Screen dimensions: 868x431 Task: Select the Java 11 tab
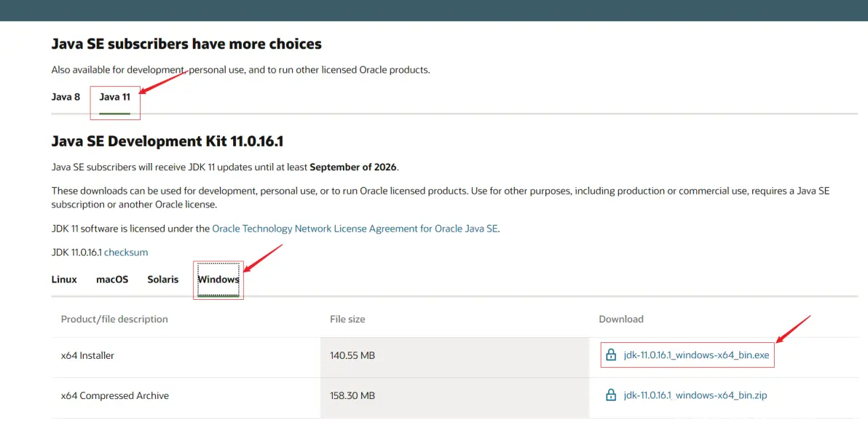click(x=114, y=97)
